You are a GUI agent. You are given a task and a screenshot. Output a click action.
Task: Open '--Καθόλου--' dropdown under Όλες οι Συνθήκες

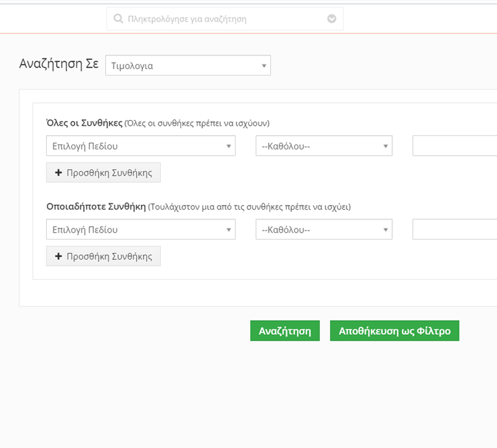tap(324, 146)
